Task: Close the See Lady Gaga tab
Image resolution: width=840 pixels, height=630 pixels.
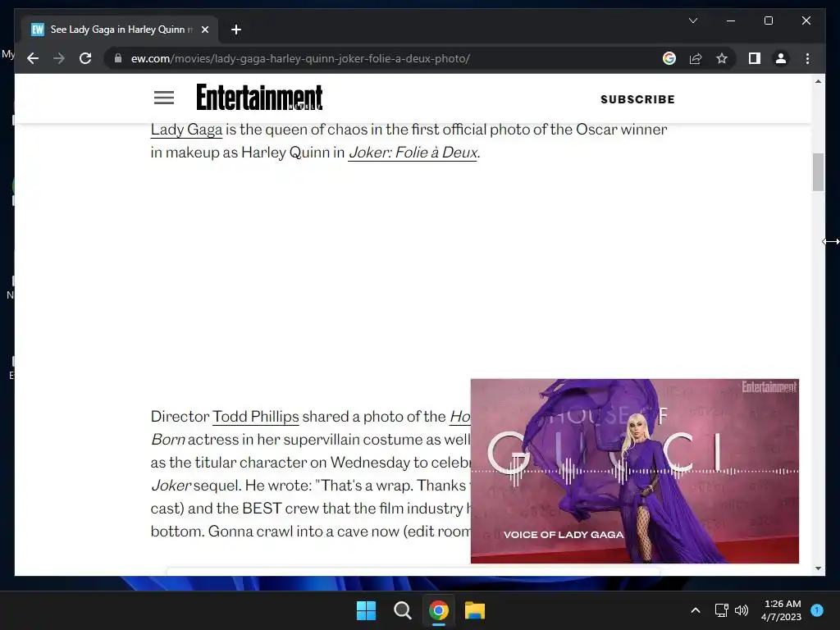Action: [x=204, y=30]
